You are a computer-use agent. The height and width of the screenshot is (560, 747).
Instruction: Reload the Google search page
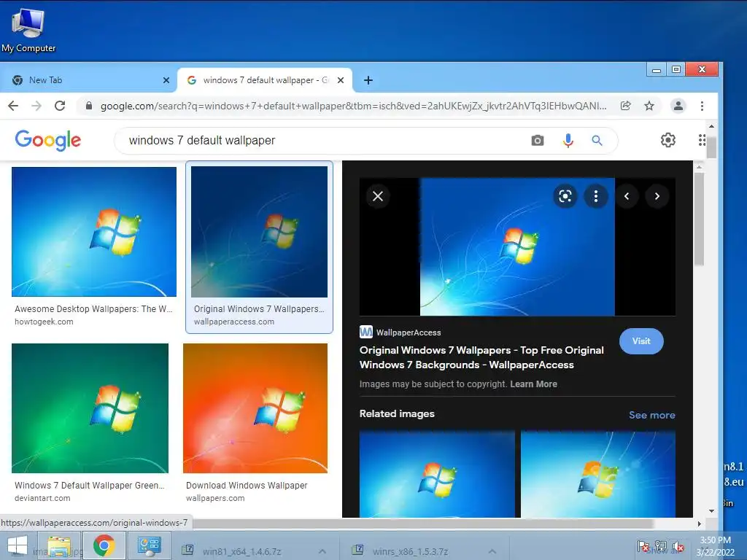(x=60, y=106)
